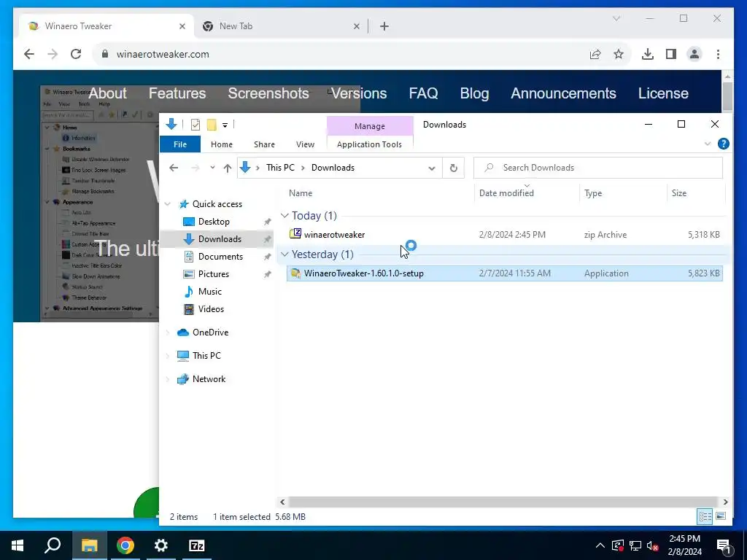Open the File ribbon tab

click(x=180, y=144)
